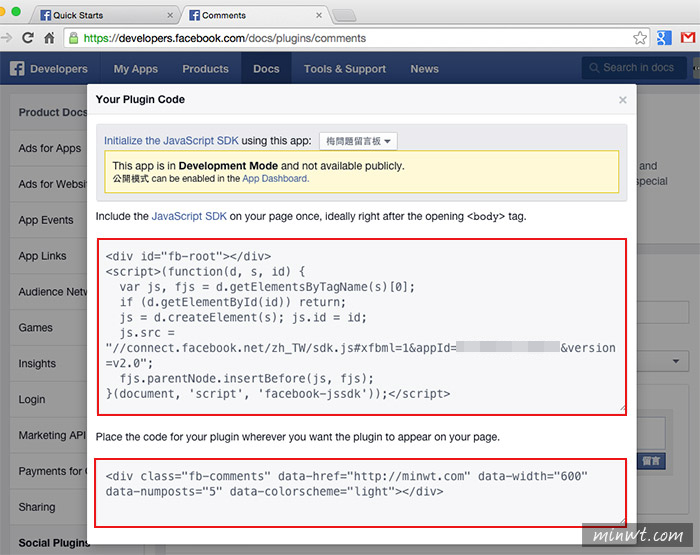The image size is (700, 555).
Task: Click the JavaScript SDK link in instructions
Action: [x=189, y=216]
